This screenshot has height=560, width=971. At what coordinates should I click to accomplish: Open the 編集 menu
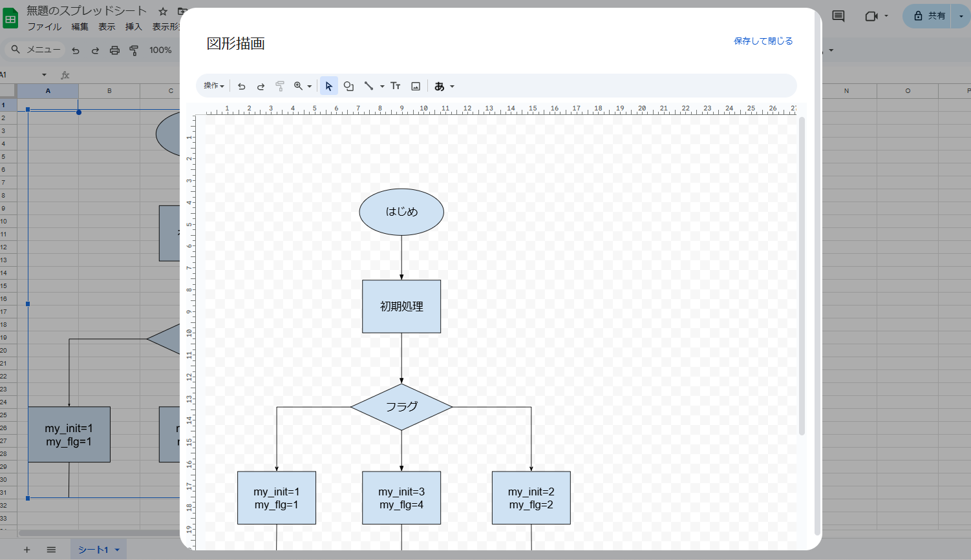coord(80,26)
